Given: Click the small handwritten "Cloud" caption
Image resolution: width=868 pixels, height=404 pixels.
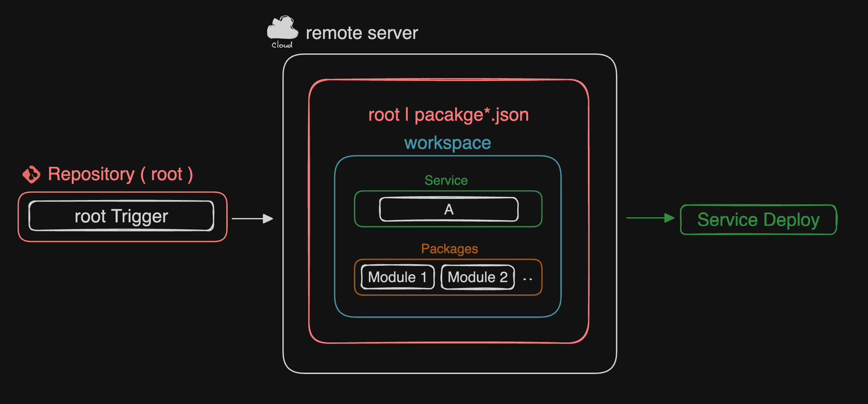Looking at the screenshot, I should click(x=282, y=45).
